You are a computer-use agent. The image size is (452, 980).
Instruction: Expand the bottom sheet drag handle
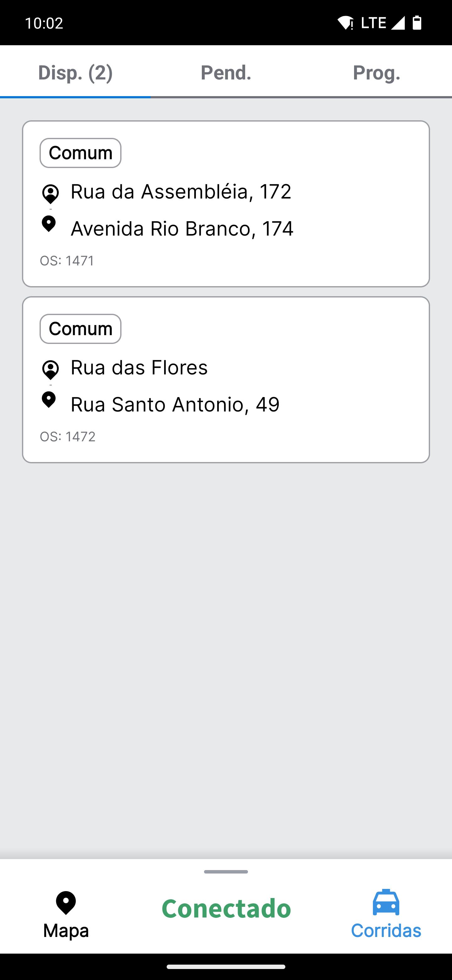tap(226, 872)
